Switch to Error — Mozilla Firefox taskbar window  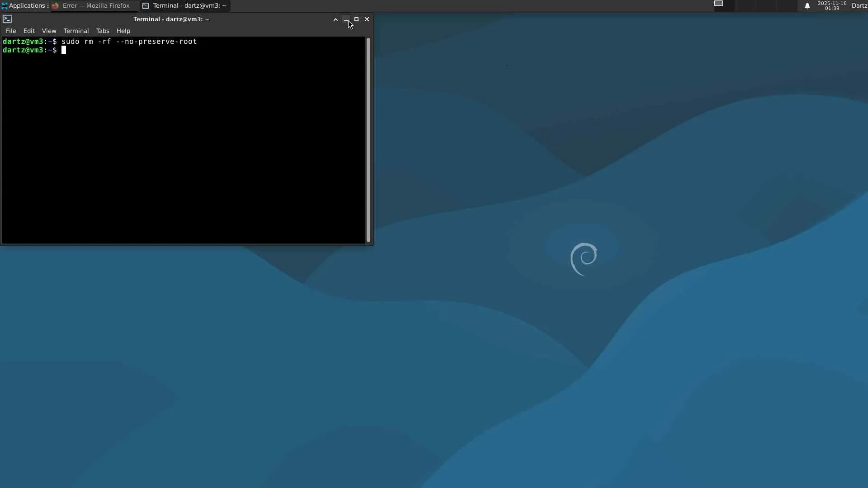click(91, 5)
